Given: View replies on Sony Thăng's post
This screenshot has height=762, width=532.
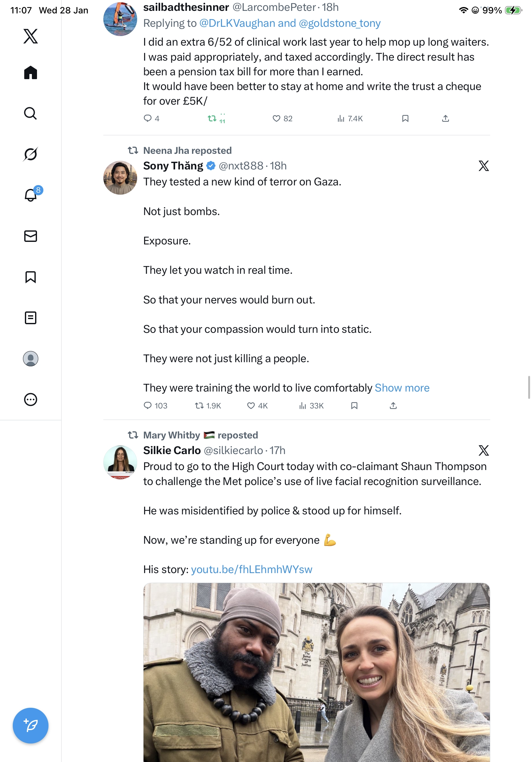Looking at the screenshot, I should click(x=155, y=406).
